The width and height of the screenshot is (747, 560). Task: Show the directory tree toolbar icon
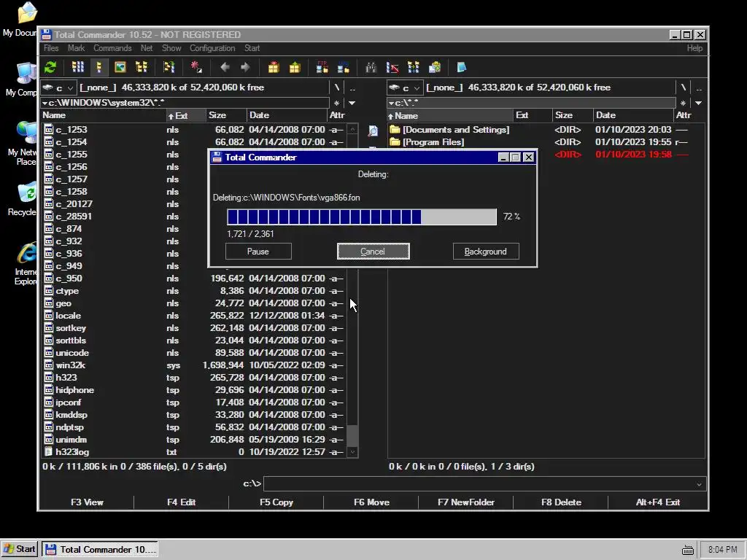point(142,67)
